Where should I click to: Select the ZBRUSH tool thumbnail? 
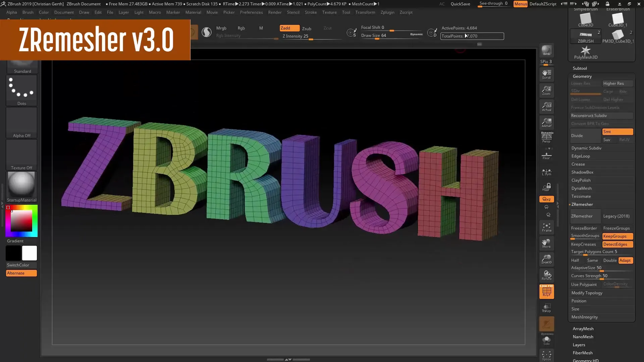click(x=585, y=36)
